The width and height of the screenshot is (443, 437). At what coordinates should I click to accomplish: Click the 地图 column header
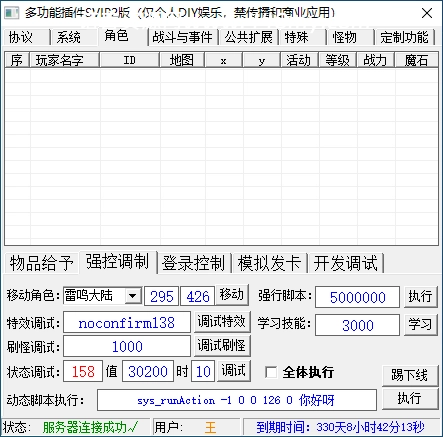[x=183, y=60]
